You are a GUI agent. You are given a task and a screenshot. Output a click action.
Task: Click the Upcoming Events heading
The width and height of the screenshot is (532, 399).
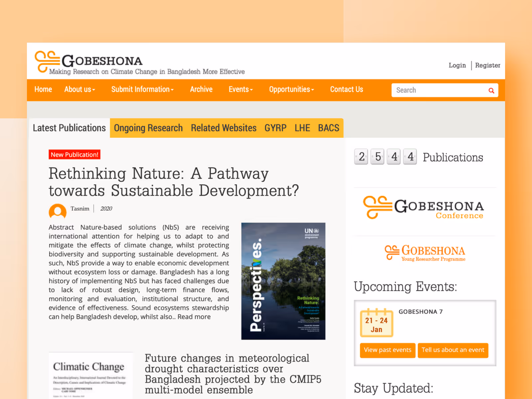405,287
